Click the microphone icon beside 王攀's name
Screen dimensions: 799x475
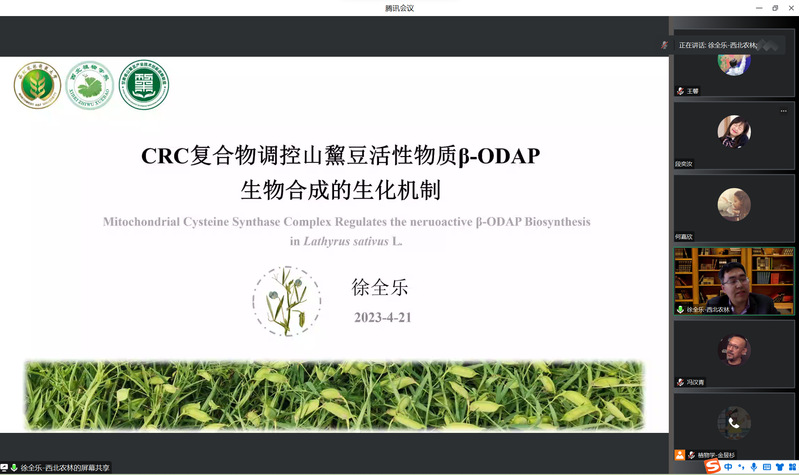(680, 91)
